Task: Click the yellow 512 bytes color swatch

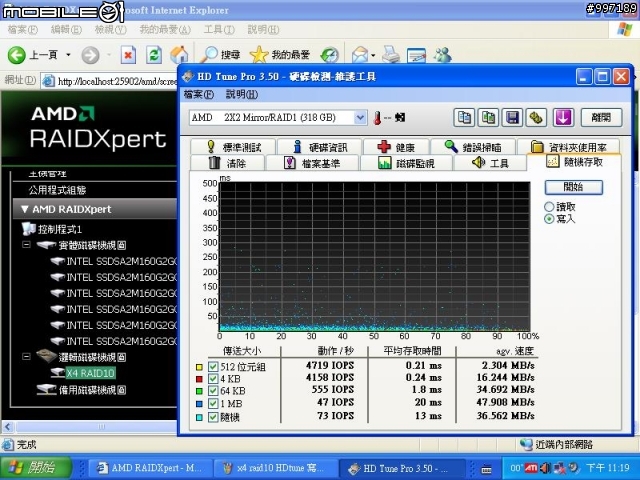Action: click(x=199, y=367)
